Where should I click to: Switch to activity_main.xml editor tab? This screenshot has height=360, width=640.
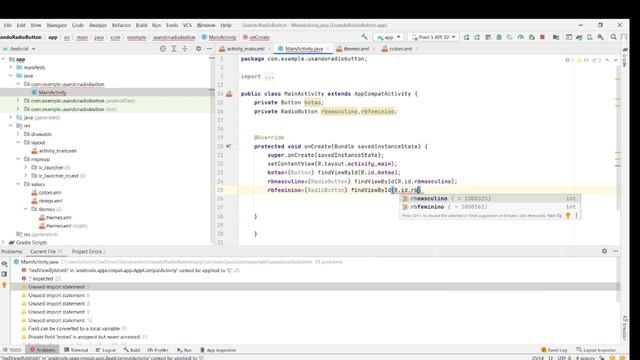click(245, 49)
